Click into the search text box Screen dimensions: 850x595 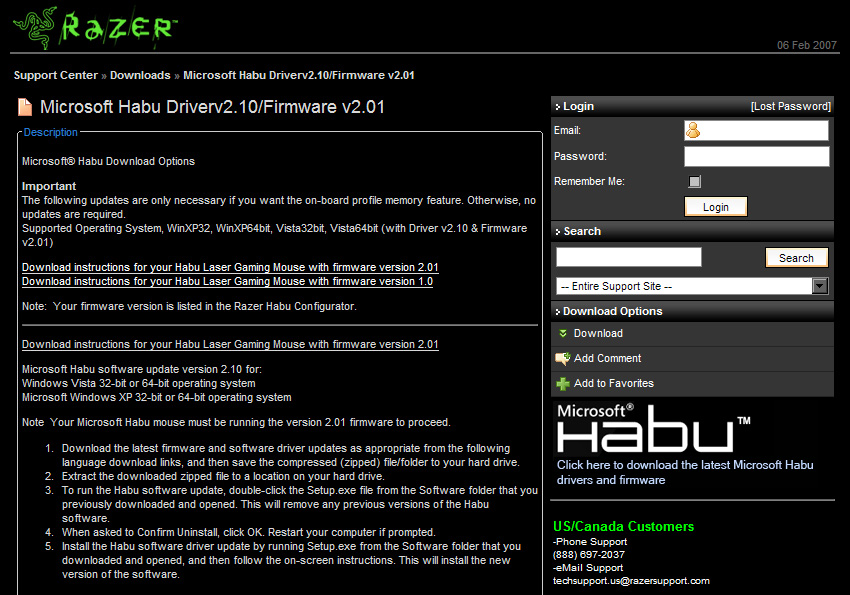[x=628, y=257]
